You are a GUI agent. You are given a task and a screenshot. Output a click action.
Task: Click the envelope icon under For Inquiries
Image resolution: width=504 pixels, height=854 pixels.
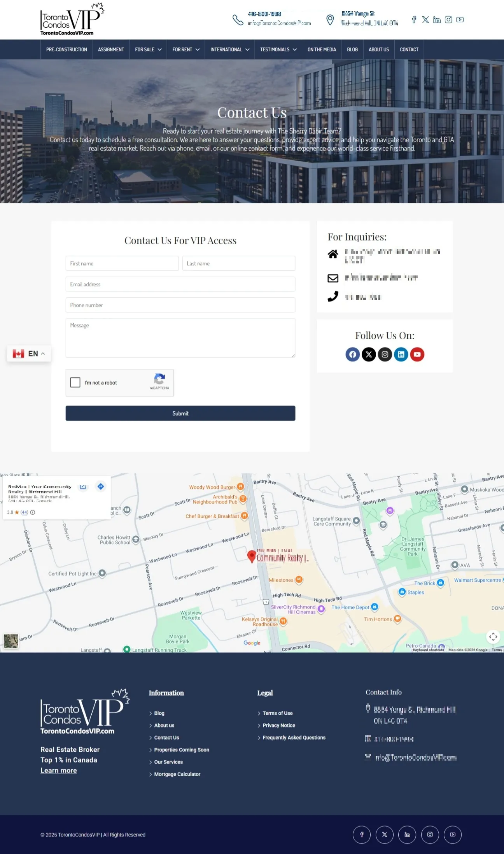pos(333,278)
